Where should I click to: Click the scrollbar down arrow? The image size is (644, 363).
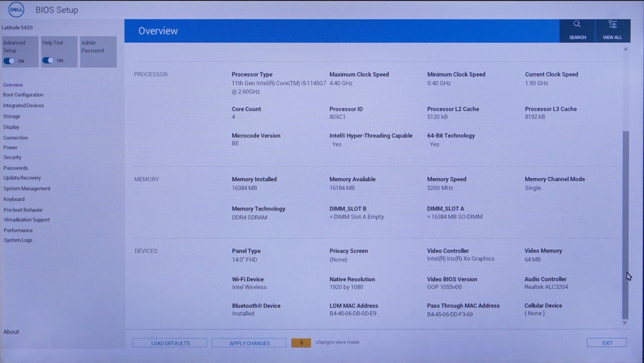(x=625, y=323)
